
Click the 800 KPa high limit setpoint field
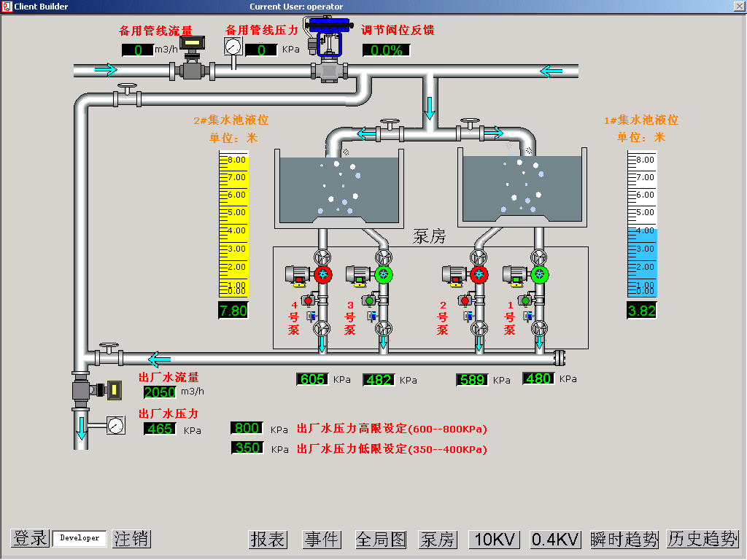point(246,428)
